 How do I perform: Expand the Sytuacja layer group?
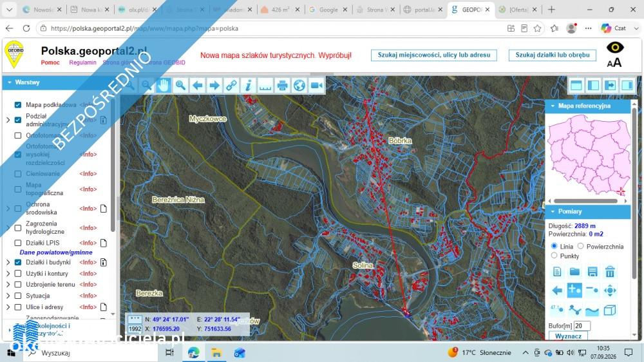(x=8, y=296)
